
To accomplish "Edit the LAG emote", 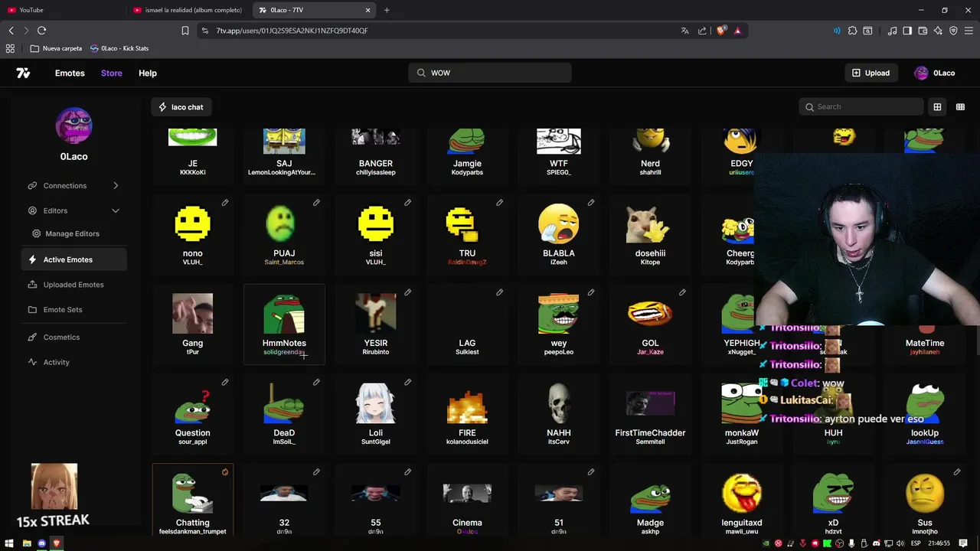I will pos(500,292).
